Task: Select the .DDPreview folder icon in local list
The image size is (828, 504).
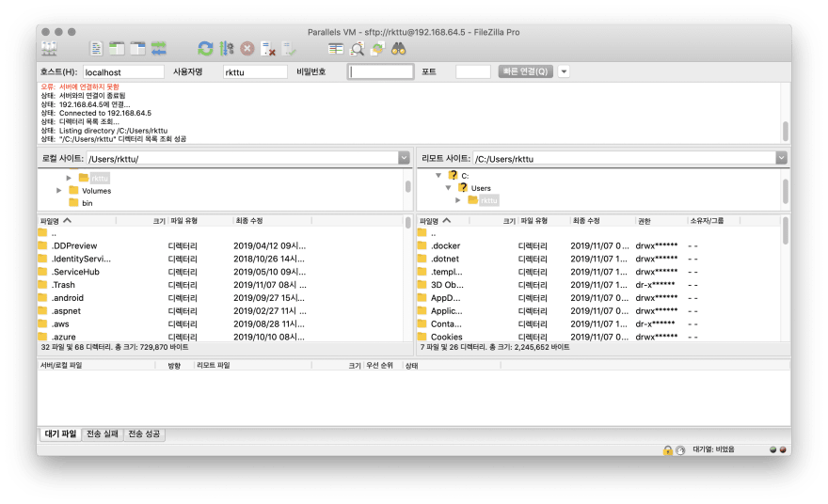Action: click(x=42, y=245)
